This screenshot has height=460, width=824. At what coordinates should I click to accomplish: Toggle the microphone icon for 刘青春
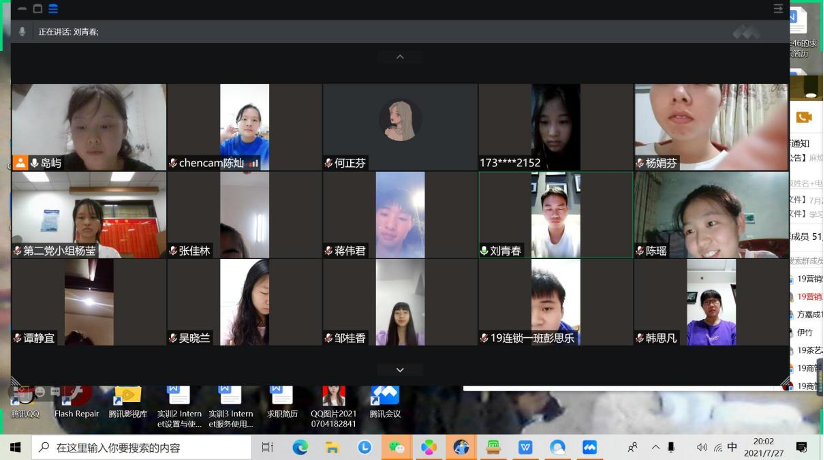pos(484,251)
